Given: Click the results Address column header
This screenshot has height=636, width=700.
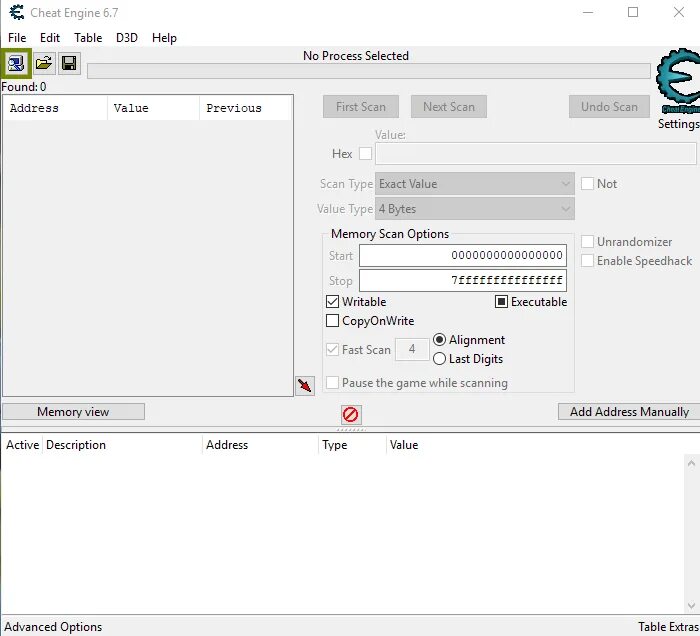Looking at the screenshot, I should 55,108.
